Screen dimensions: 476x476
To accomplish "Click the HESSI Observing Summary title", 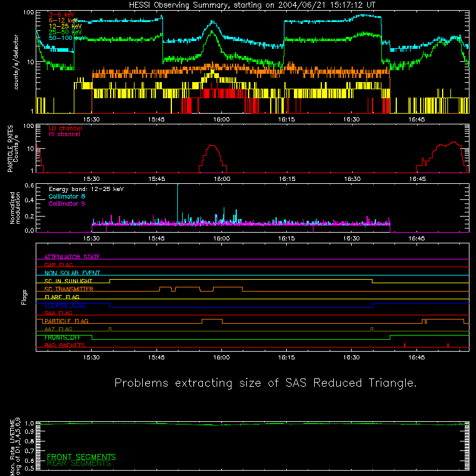I will [x=252, y=5].
